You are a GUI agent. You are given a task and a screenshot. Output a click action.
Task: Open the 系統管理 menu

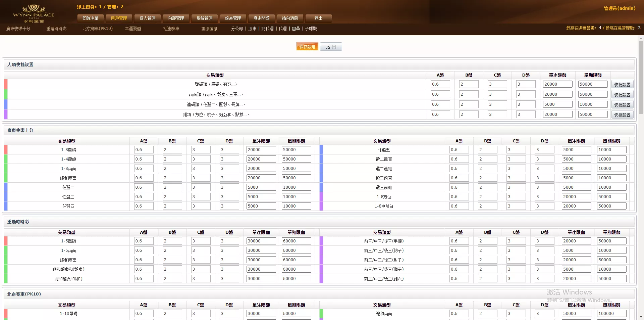(204, 18)
